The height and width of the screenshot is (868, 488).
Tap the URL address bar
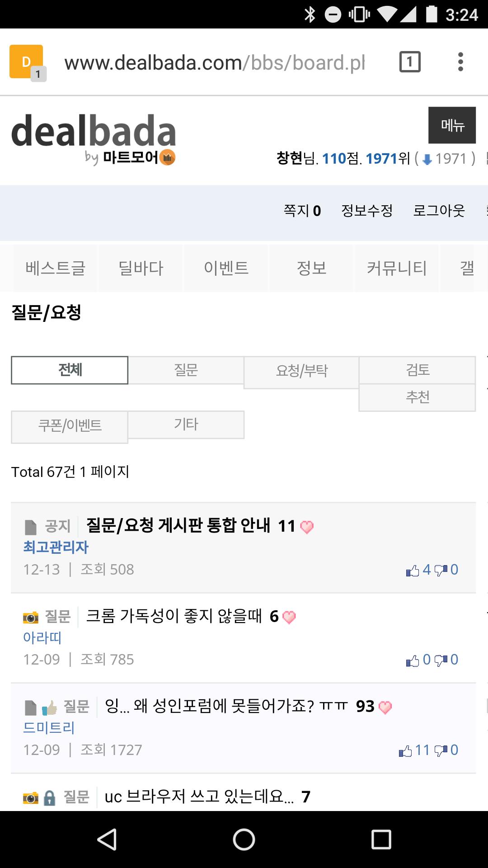click(215, 63)
